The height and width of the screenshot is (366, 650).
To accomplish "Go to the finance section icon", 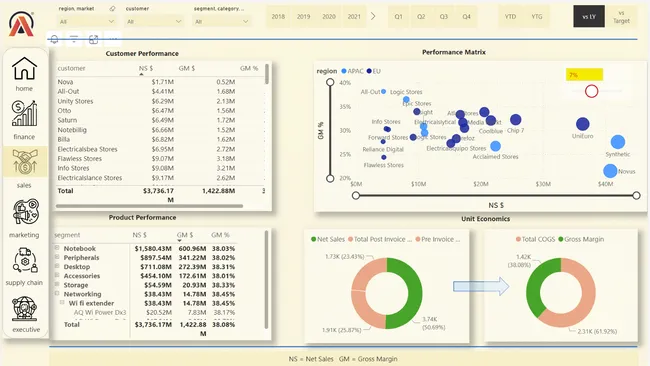I will click(x=24, y=114).
